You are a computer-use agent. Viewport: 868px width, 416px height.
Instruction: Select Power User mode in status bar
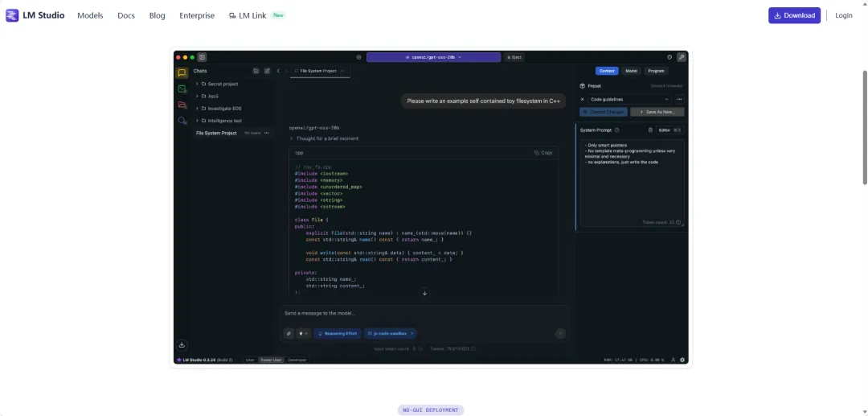pos(272,360)
